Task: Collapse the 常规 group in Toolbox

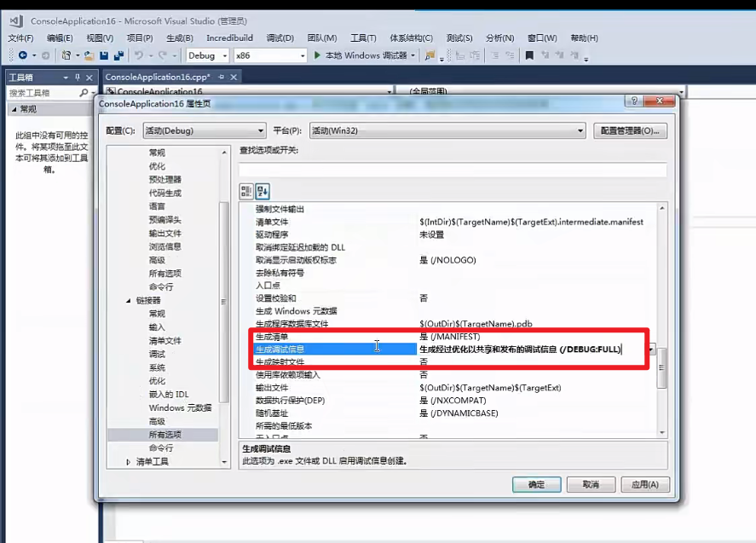Action: coord(14,109)
